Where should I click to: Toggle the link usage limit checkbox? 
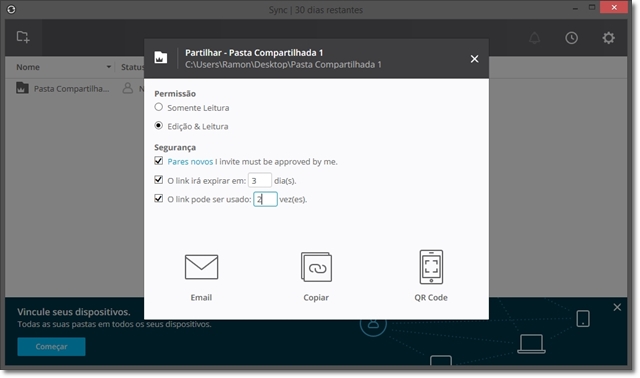pos(158,198)
